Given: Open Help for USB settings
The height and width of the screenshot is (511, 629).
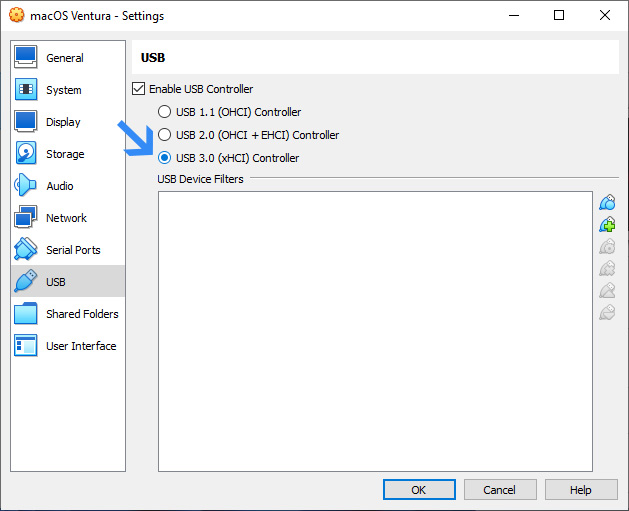Looking at the screenshot, I should [580, 490].
